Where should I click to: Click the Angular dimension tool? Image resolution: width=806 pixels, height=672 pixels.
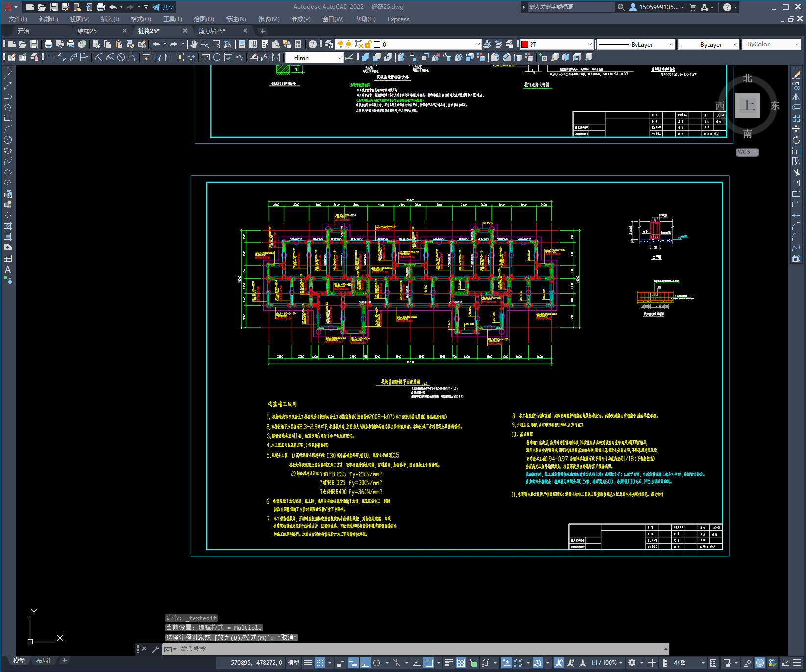(132, 57)
